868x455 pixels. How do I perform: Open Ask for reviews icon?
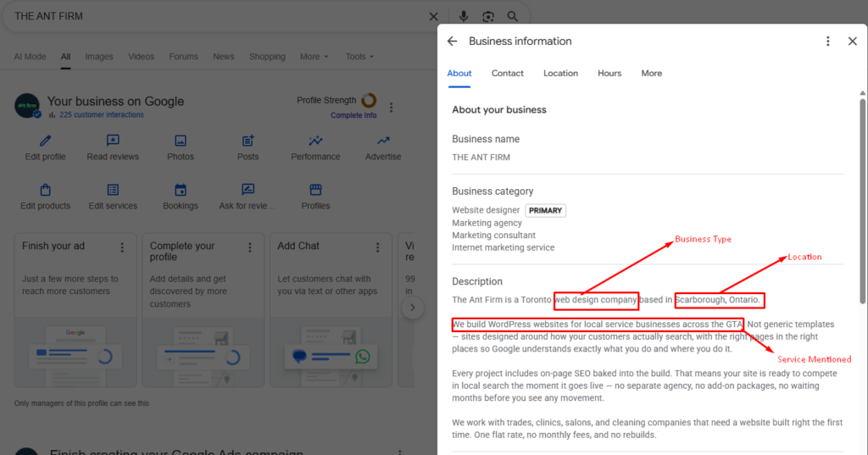(248, 189)
